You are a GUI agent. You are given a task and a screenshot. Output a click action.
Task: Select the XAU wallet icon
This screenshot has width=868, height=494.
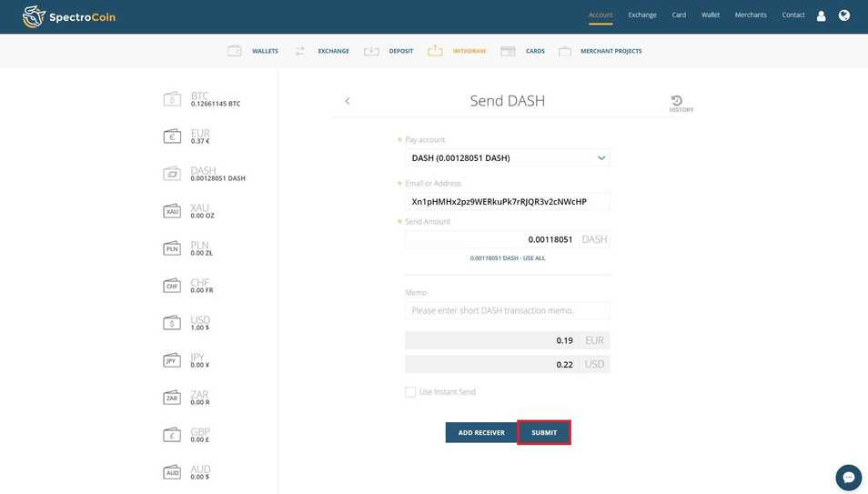pos(172,211)
